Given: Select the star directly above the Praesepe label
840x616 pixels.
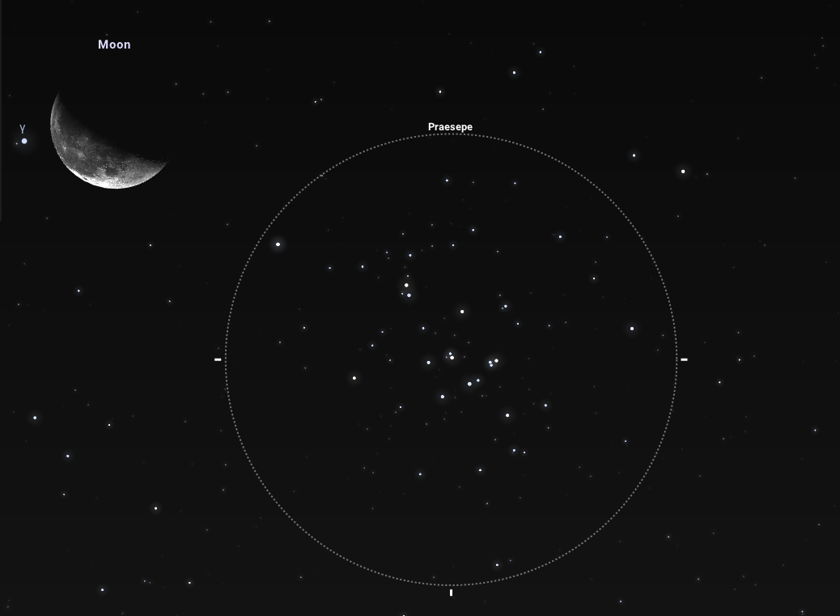Looking at the screenshot, I should tap(440, 91).
